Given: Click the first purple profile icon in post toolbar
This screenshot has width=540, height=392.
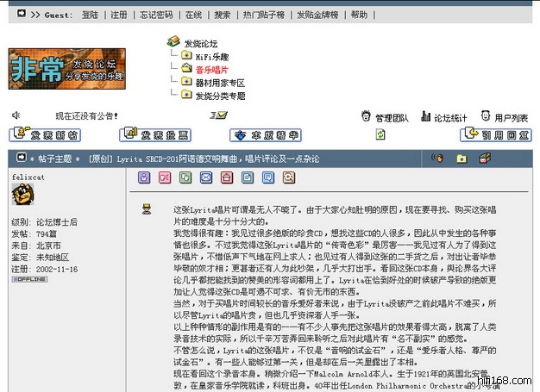Looking at the screenshot, I should (x=145, y=177).
